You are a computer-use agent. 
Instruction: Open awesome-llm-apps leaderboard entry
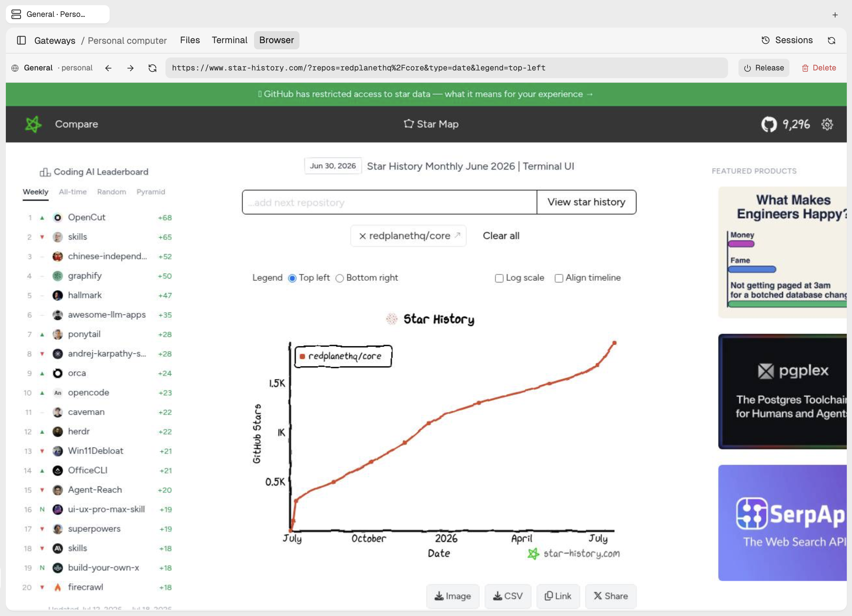click(97, 315)
